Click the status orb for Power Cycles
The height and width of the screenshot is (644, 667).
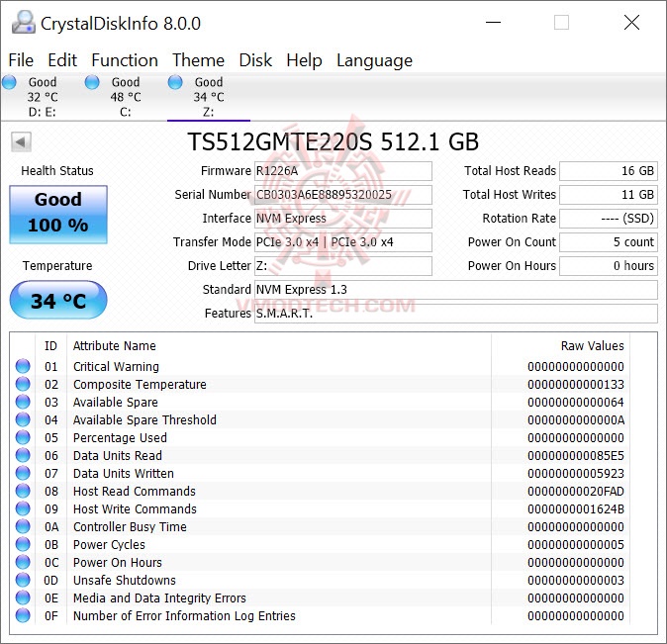(x=23, y=544)
